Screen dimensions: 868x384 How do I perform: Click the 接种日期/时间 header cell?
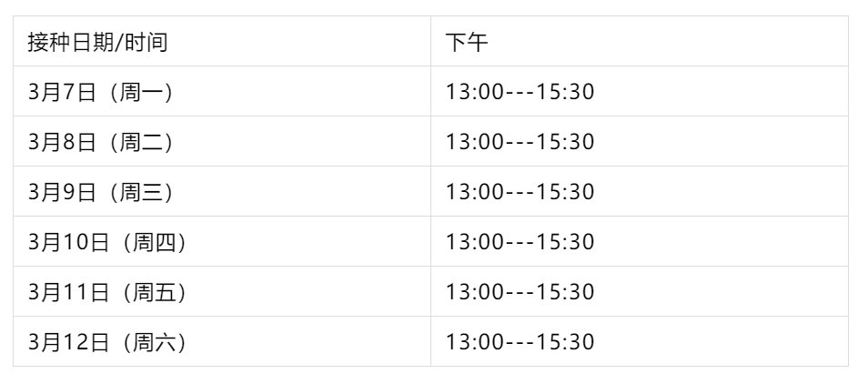(97, 42)
